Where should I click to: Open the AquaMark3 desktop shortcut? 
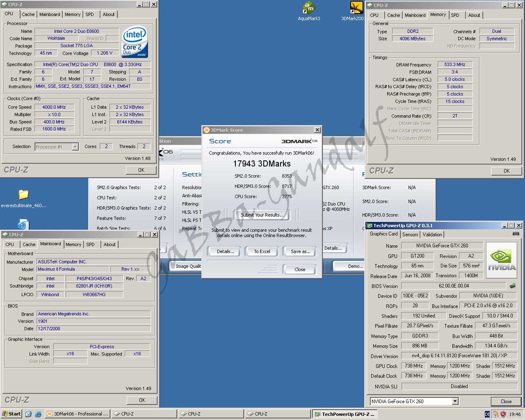tap(308, 11)
